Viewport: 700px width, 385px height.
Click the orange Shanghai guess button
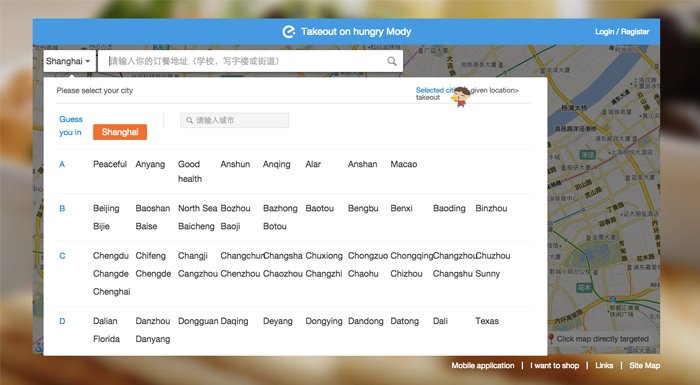click(x=120, y=132)
